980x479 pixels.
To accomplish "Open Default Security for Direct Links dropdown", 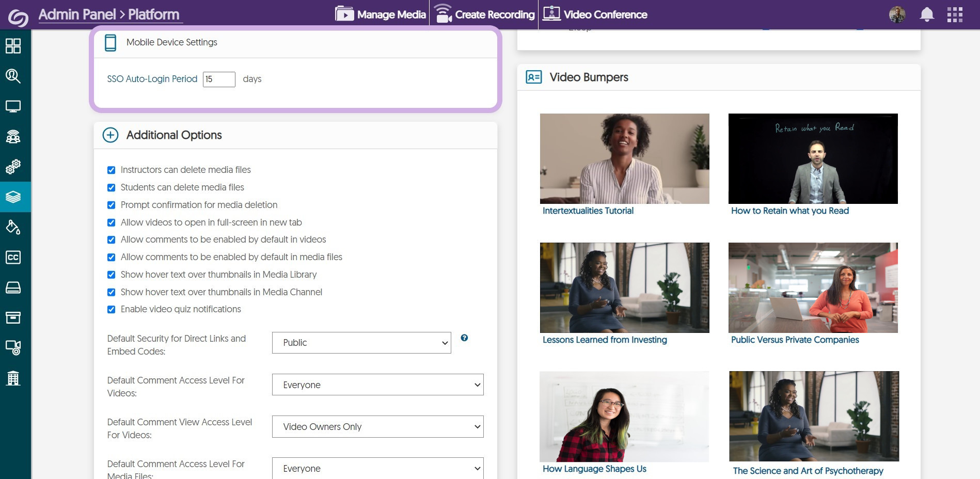I will (x=361, y=343).
